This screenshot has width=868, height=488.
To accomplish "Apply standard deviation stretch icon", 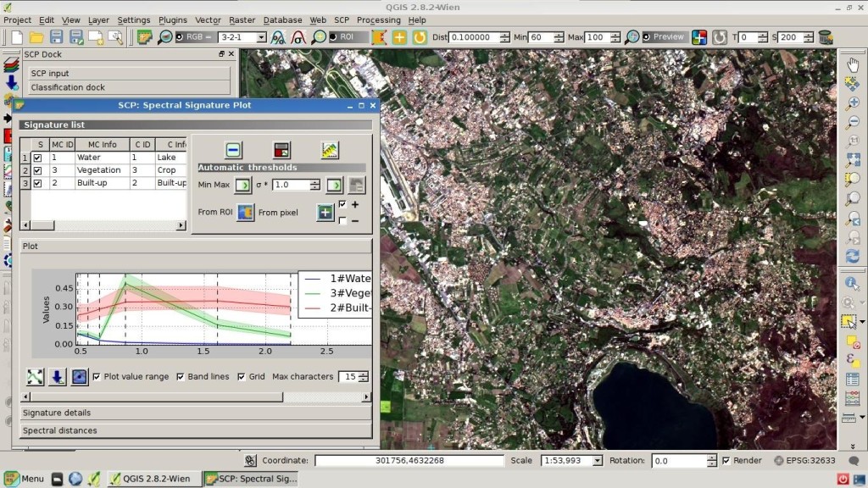I will click(298, 37).
